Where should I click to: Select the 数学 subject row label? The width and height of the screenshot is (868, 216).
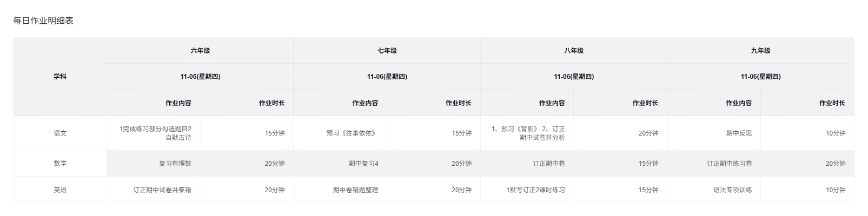click(x=60, y=164)
